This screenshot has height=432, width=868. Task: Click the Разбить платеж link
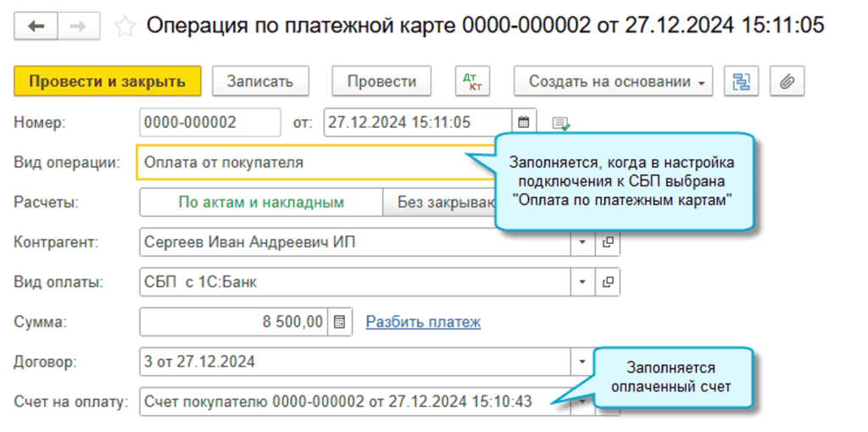click(423, 322)
